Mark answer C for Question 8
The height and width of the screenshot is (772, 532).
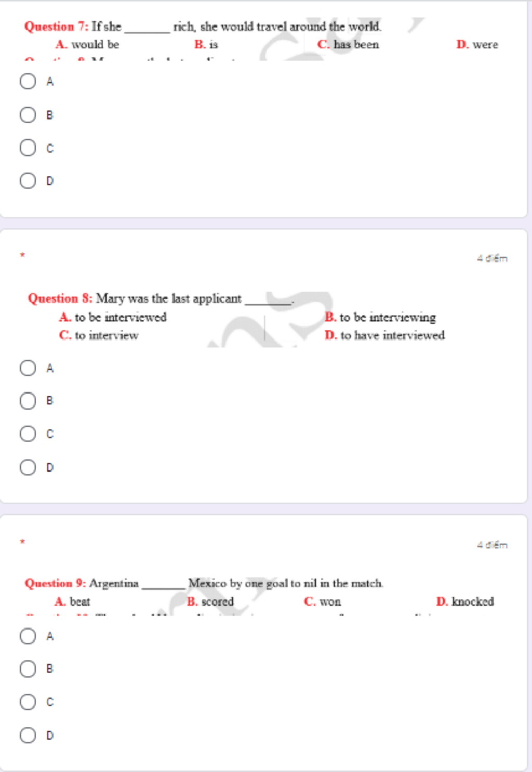[28, 434]
